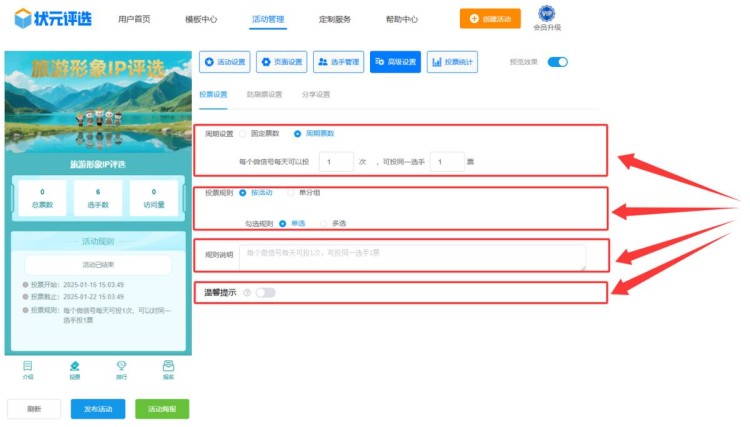Open 投票统计 chart button

[452, 62]
